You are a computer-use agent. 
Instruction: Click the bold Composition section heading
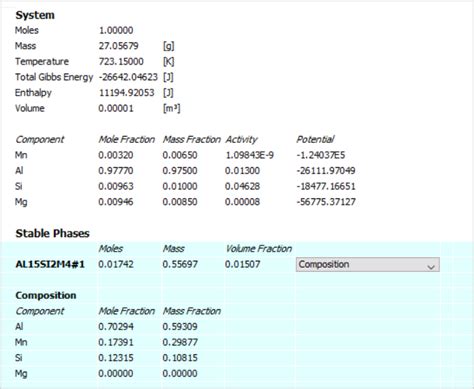click(46, 296)
